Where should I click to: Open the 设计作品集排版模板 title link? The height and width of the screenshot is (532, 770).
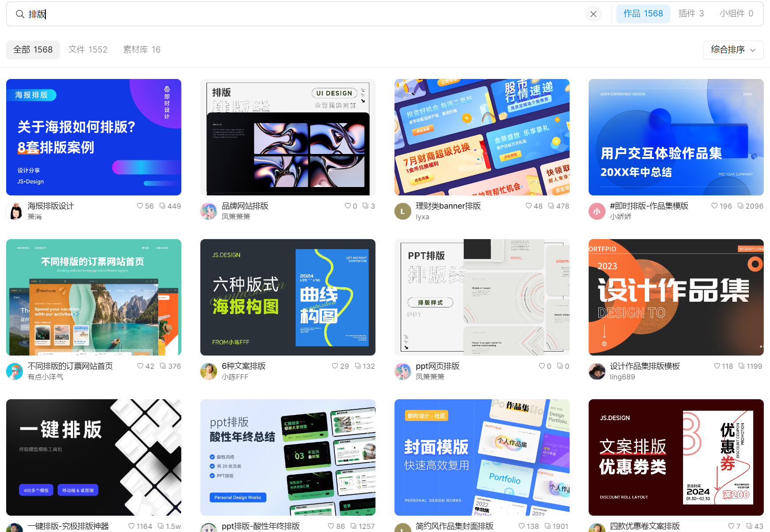645,366
